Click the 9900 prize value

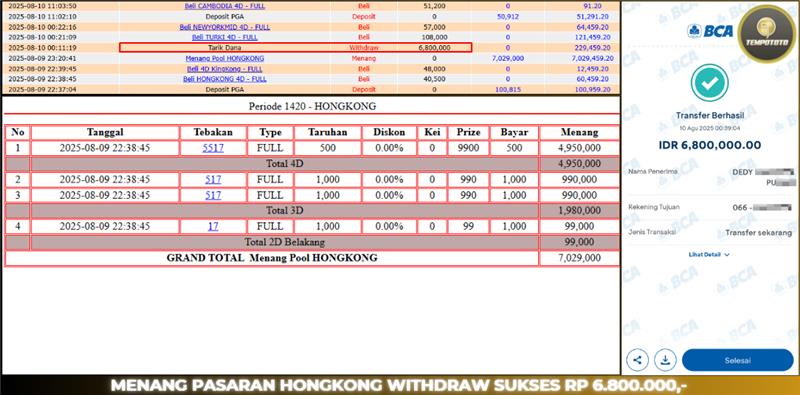click(468, 148)
